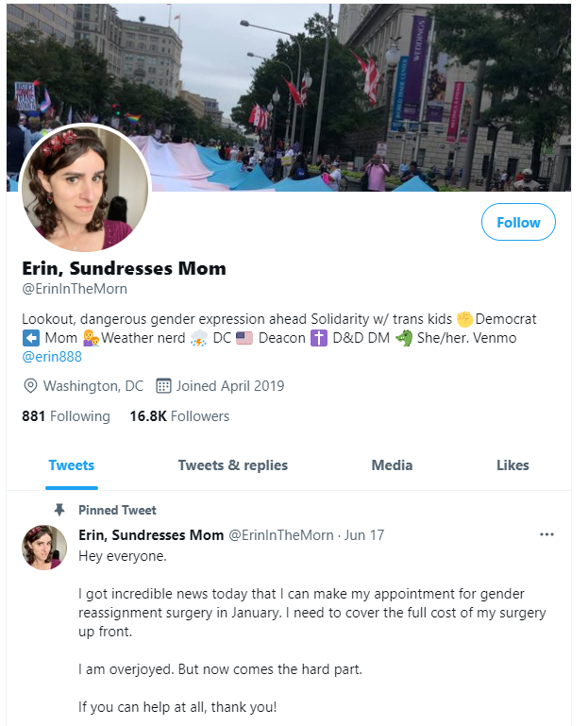Go to the Likes tab
Image resolution: width=588 pixels, height=726 pixels.
[512, 465]
